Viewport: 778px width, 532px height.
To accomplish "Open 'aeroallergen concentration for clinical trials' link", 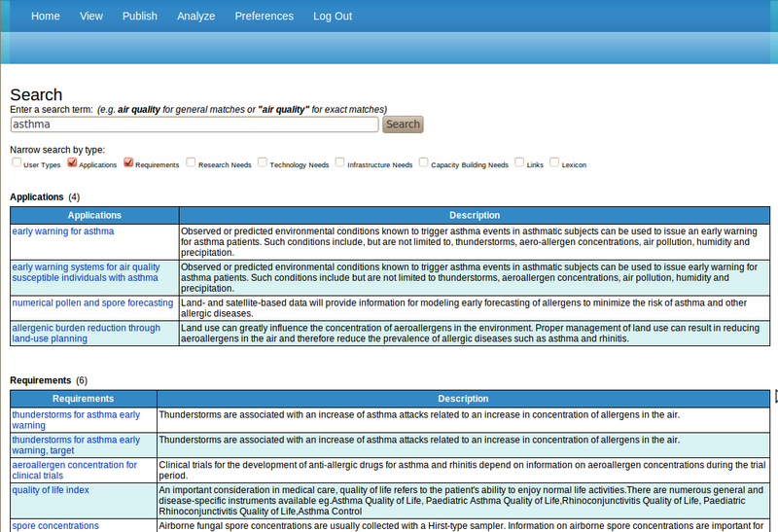I will pos(74,471).
